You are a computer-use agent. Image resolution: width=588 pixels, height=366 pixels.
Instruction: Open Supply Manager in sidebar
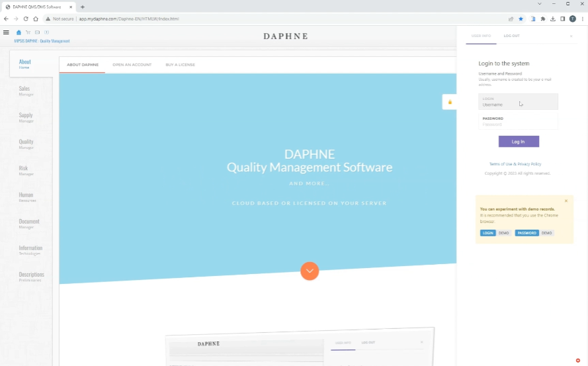[26, 118]
